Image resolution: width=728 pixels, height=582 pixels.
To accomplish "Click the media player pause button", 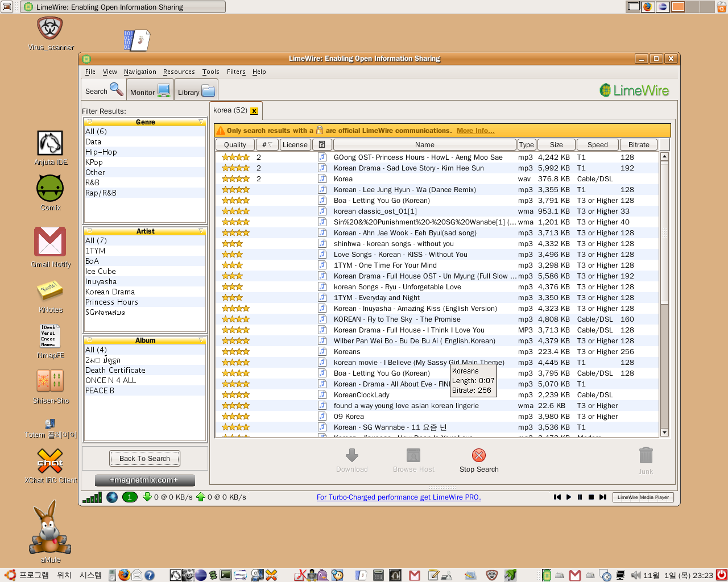I will click(580, 497).
